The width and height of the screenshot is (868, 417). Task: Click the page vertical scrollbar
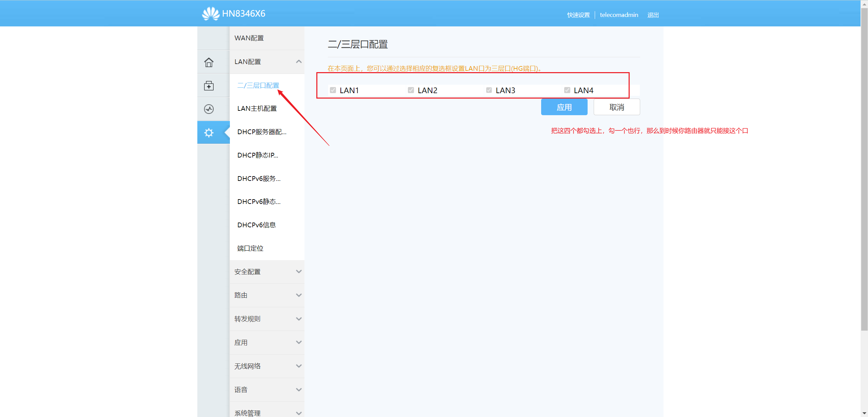(864, 169)
